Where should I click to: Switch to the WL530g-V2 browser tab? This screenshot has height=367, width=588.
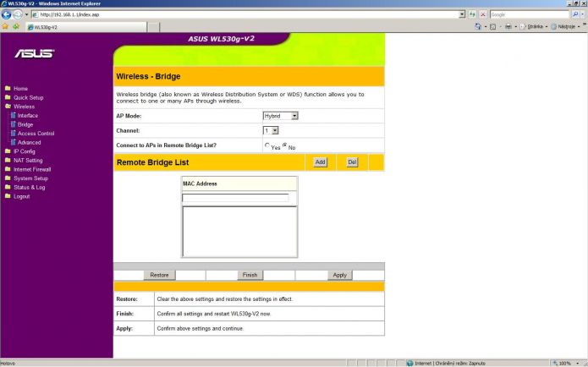tap(86, 27)
